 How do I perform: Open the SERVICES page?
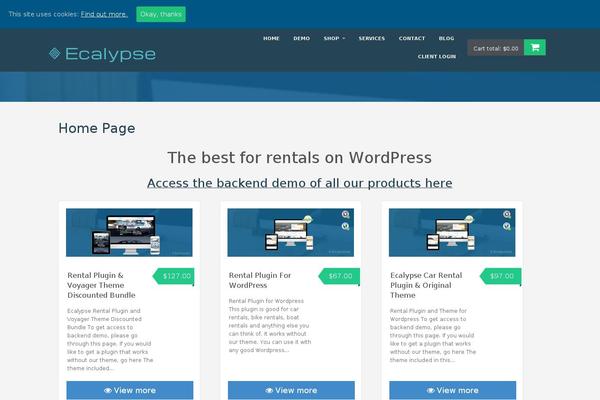coord(372,38)
